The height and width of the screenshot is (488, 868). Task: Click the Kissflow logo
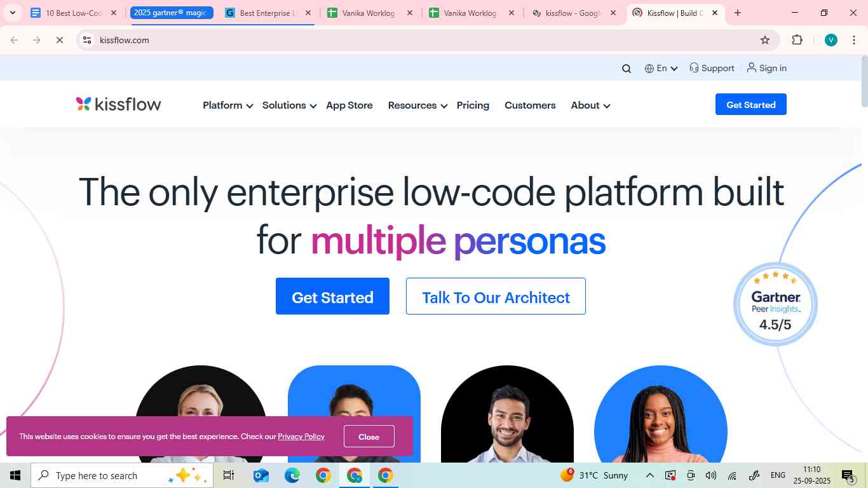pos(119,104)
